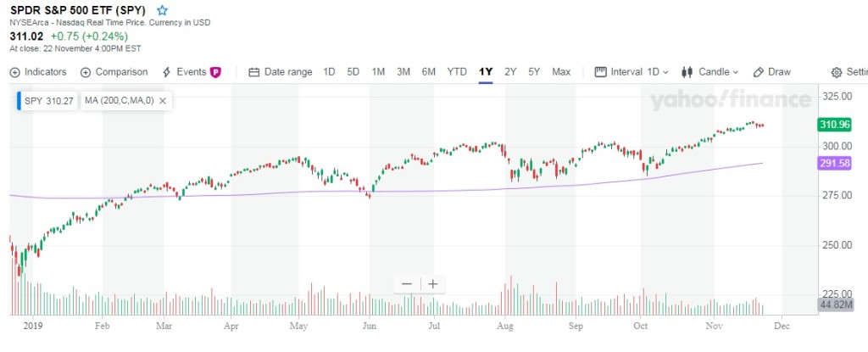Open the Comparison tool
868x352 pixels.
point(114,72)
